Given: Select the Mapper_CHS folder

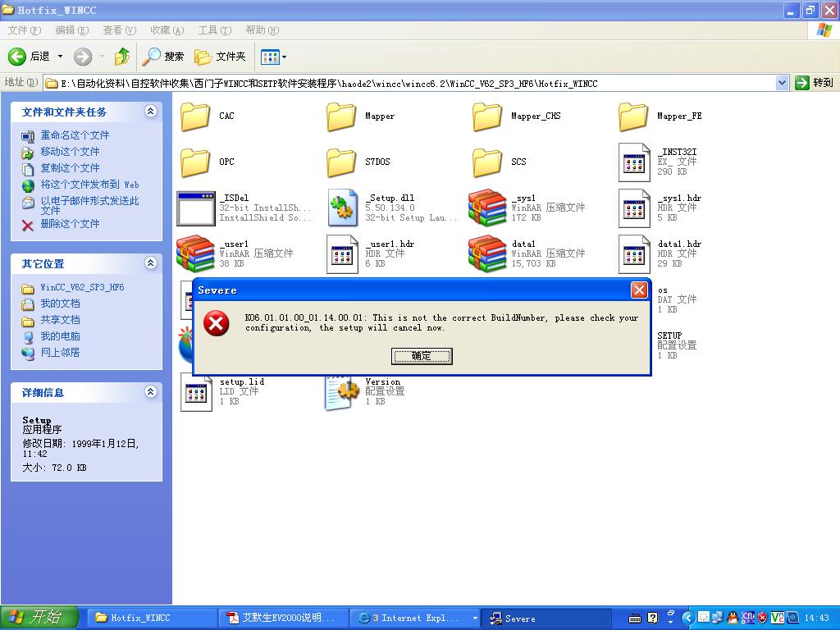Looking at the screenshot, I should click(487, 116).
